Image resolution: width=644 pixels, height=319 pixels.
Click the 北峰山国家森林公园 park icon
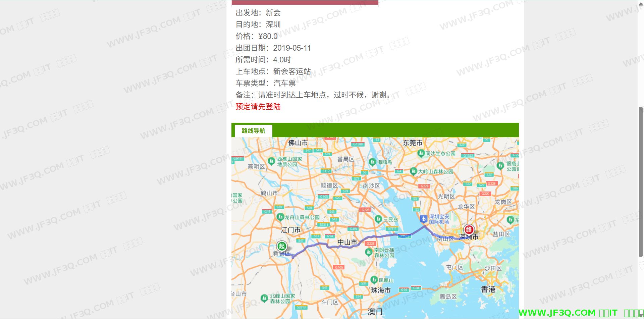click(x=265, y=298)
